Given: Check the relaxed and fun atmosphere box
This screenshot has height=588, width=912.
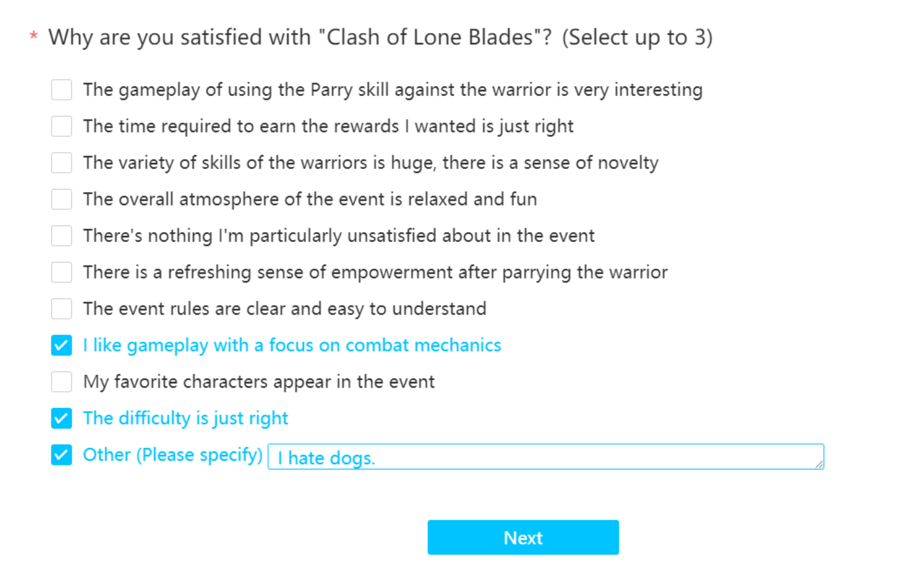Looking at the screenshot, I should [x=61, y=199].
